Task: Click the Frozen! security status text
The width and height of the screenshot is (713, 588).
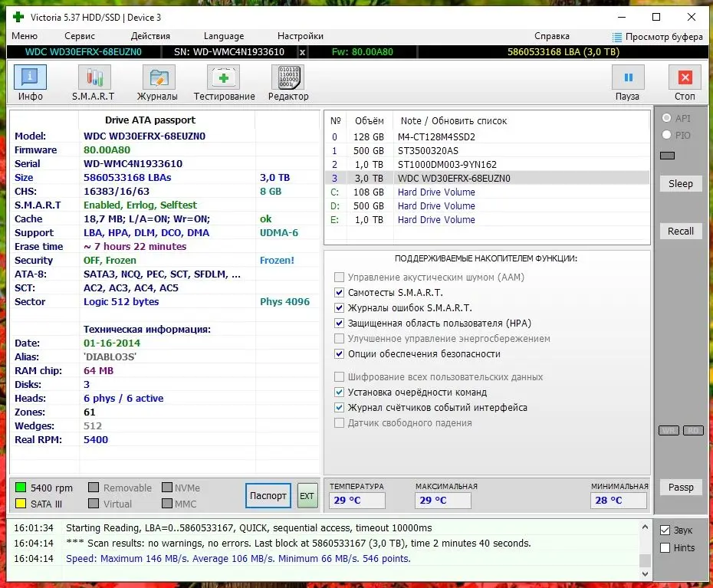Action: click(x=277, y=261)
